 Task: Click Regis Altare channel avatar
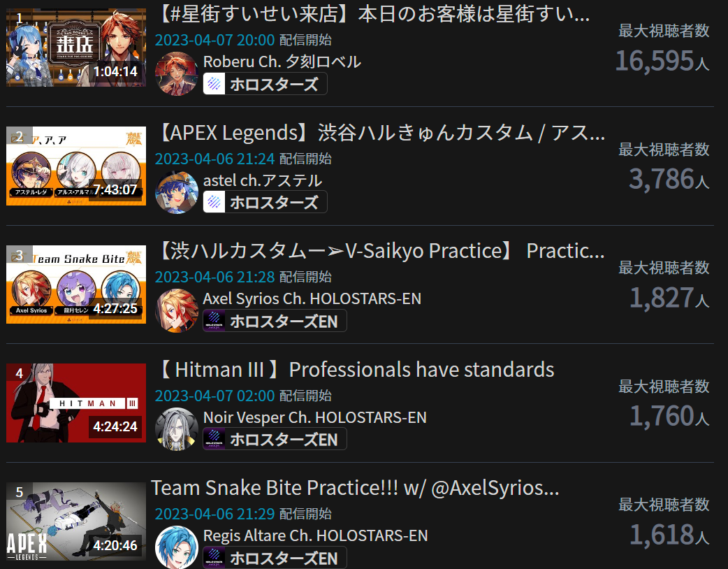(177, 547)
